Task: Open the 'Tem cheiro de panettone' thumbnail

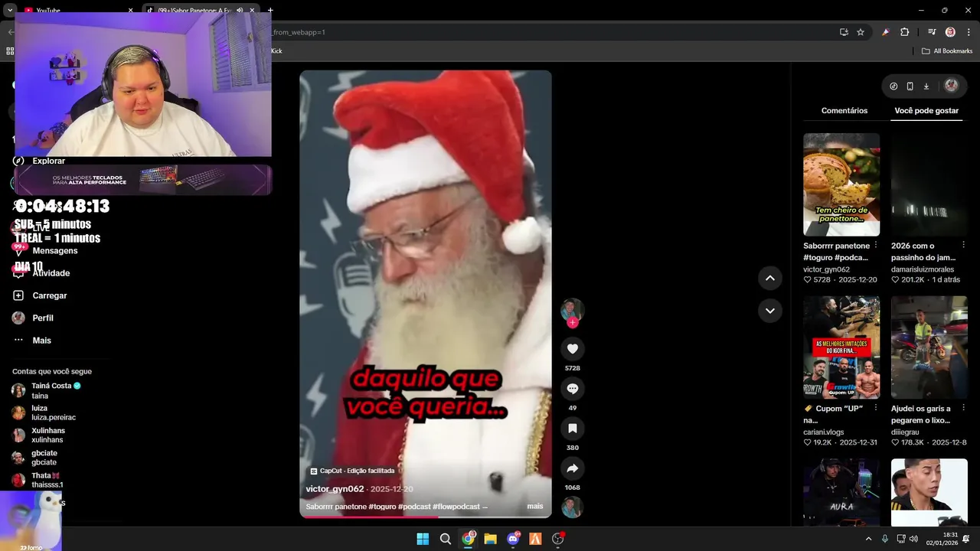Action: point(841,184)
